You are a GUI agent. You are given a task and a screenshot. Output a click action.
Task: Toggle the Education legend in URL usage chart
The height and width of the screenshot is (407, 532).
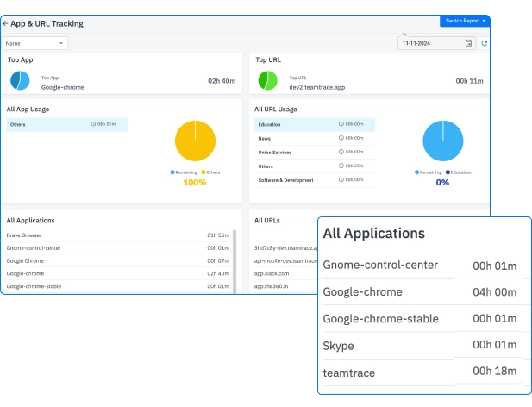click(458, 172)
